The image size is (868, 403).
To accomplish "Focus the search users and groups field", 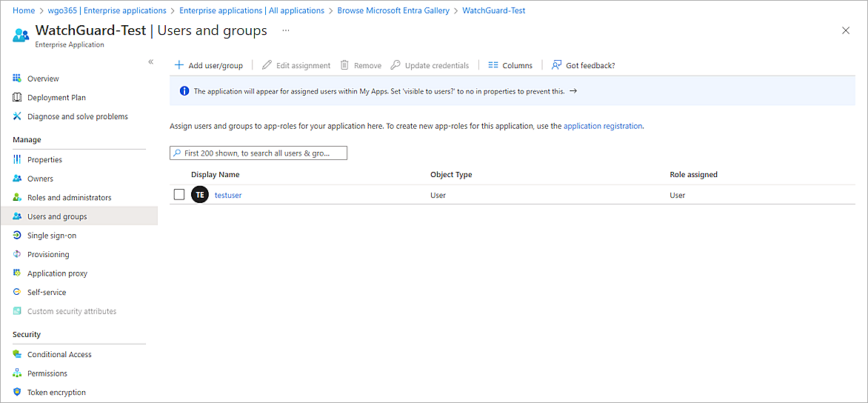I will click(258, 153).
